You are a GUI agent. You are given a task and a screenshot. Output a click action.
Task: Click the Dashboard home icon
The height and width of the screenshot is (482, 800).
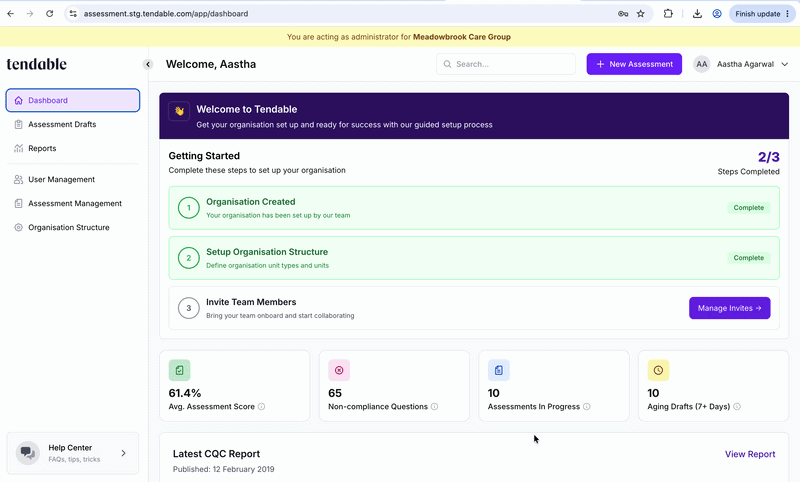tap(18, 100)
